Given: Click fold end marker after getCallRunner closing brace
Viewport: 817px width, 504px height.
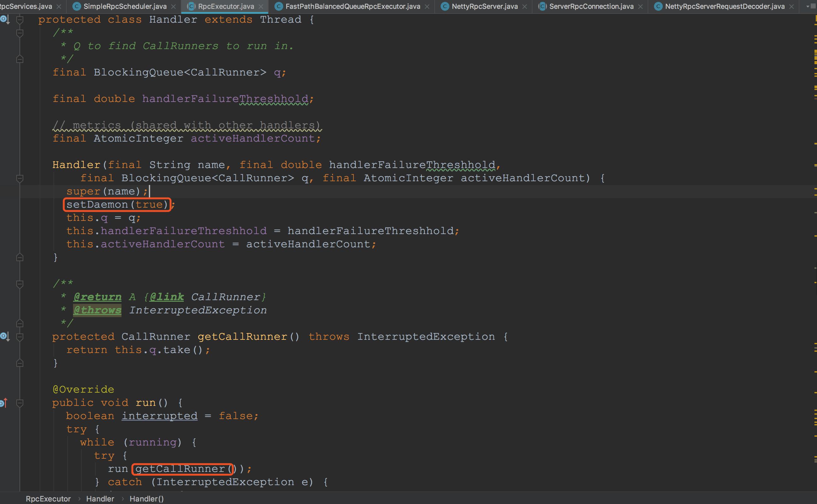Looking at the screenshot, I should (x=20, y=363).
